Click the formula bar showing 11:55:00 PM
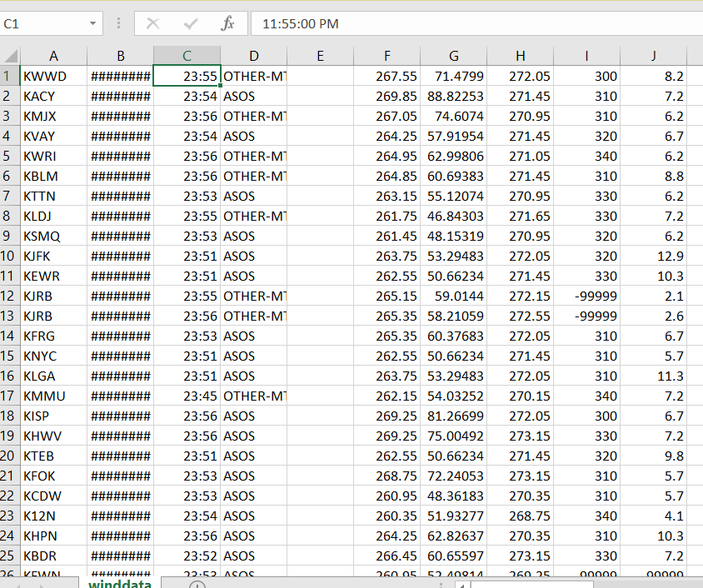This screenshot has height=588, width=703. click(476, 23)
